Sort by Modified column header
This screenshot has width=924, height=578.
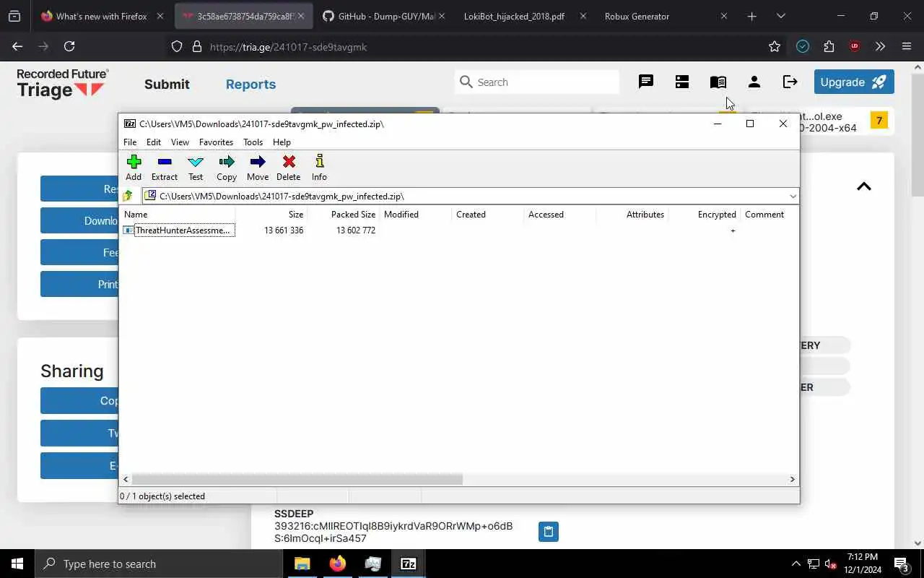click(415, 215)
